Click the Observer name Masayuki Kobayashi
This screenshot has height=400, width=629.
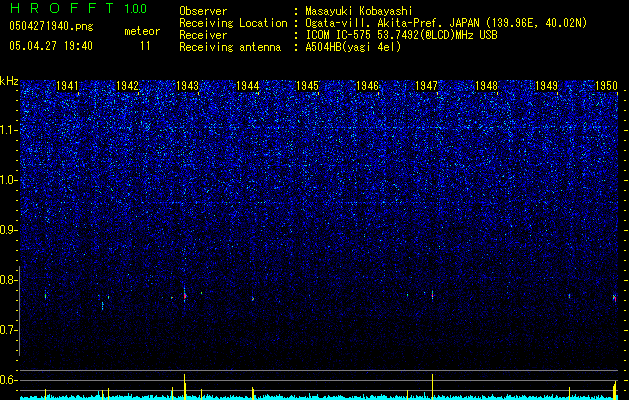(358, 11)
